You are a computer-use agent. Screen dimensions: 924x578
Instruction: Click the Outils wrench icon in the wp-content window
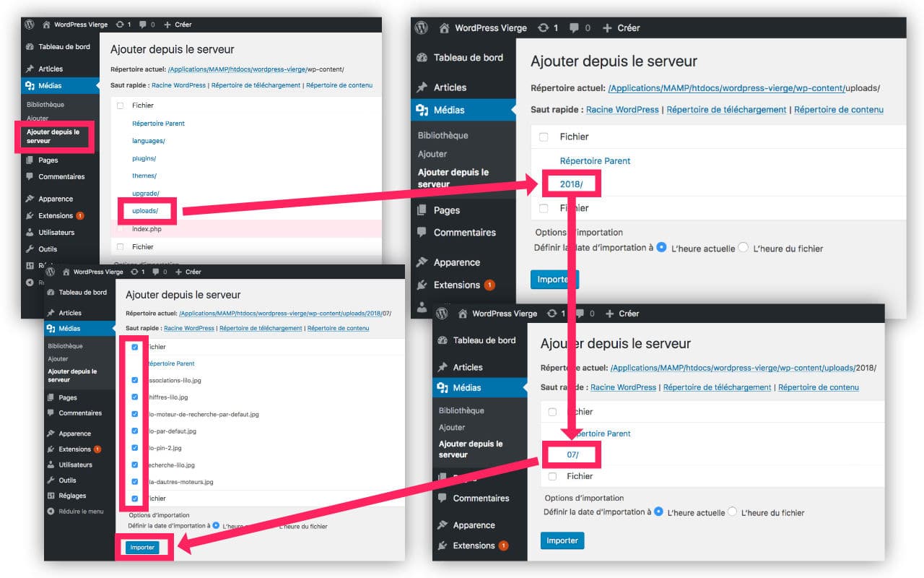click(30, 249)
